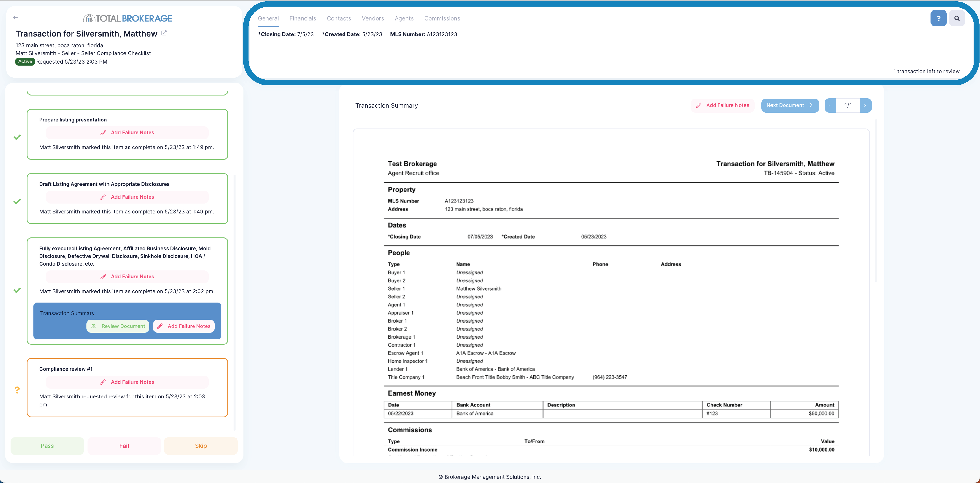980x483 pixels.
Task: Switch to the Financials tab
Action: pos(302,18)
